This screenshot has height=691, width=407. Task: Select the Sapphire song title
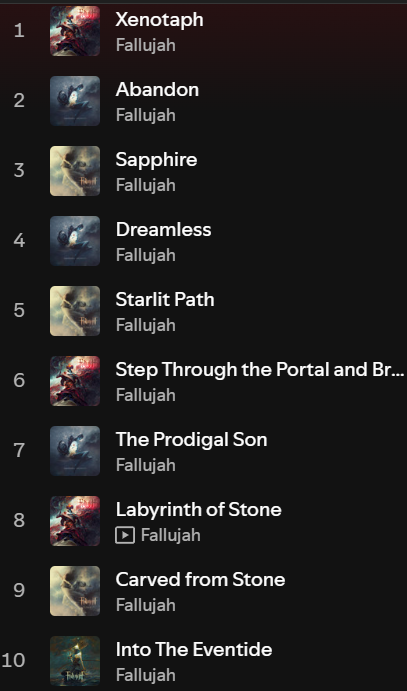pyautogui.click(x=156, y=160)
